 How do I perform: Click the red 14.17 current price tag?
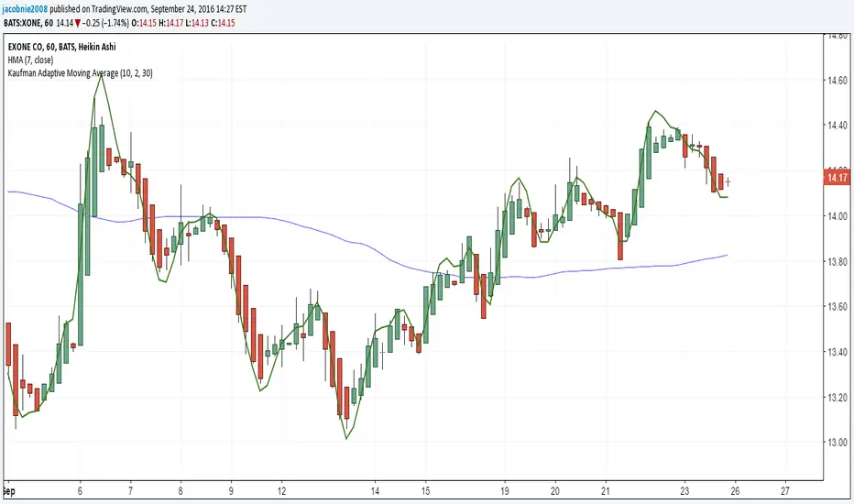836,177
